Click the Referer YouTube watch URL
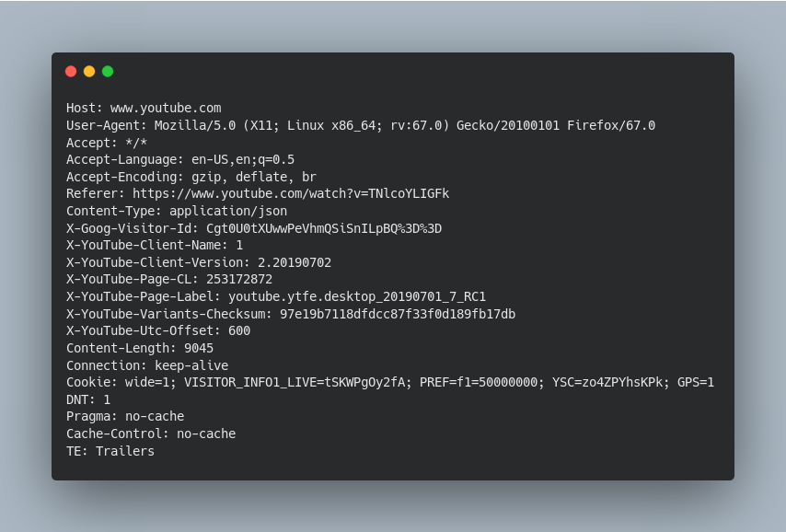786x532 pixels. tap(291, 193)
